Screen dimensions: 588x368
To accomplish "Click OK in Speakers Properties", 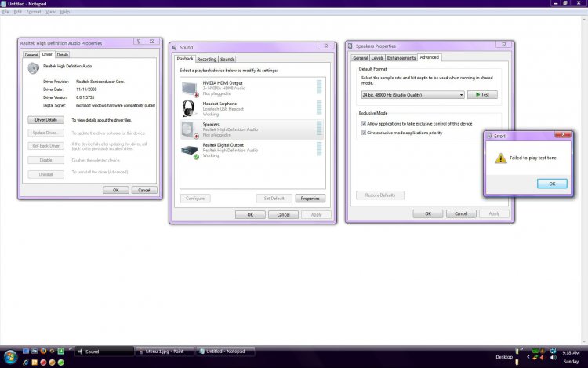I will pos(428,213).
